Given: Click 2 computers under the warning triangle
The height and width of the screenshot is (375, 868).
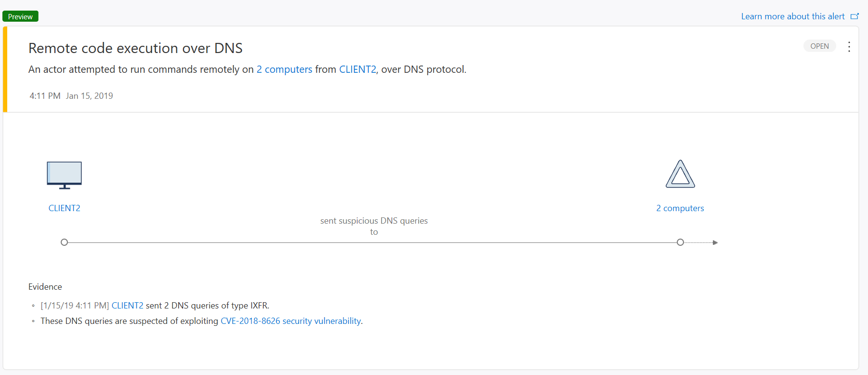Looking at the screenshot, I should point(680,208).
